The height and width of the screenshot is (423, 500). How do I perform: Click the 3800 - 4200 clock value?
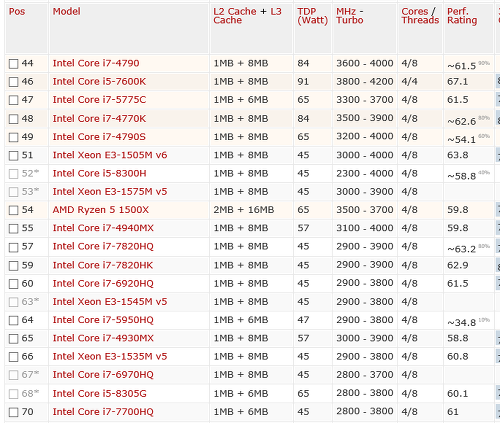[365, 82]
